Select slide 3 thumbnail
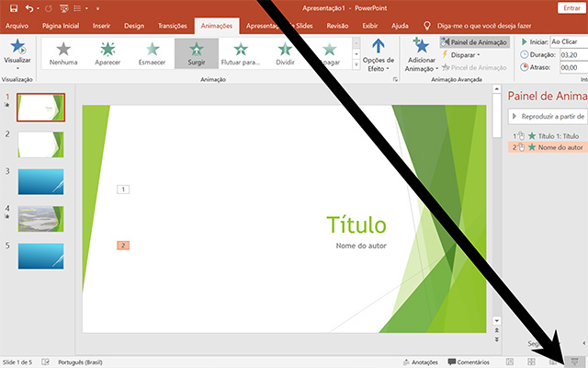 40,182
